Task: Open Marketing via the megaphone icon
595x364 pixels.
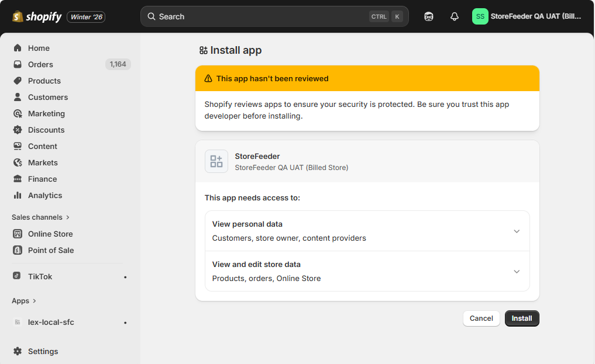Action: (18, 113)
